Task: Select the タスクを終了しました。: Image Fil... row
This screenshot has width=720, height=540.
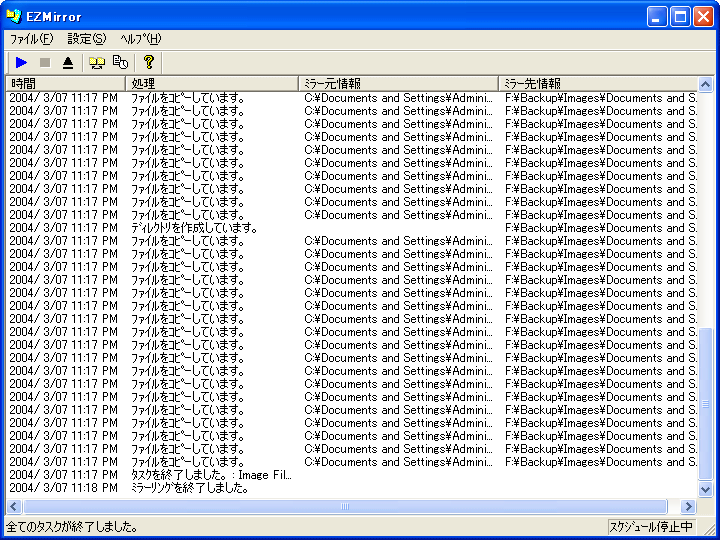Action: (352, 475)
